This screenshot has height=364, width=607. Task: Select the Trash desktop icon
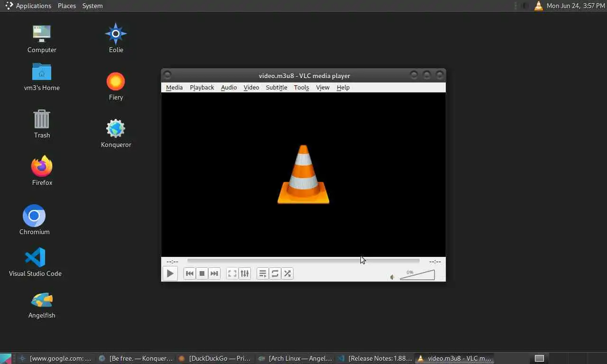[x=42, y=124]
